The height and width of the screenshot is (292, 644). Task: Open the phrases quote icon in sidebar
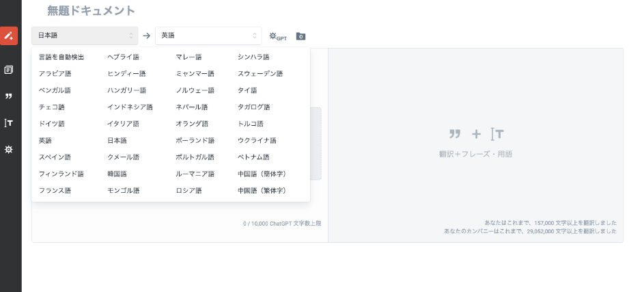[9, 96]
